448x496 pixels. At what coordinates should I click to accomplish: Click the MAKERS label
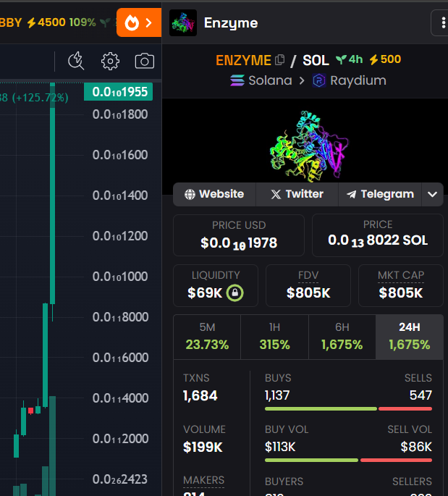click(203, 480)
